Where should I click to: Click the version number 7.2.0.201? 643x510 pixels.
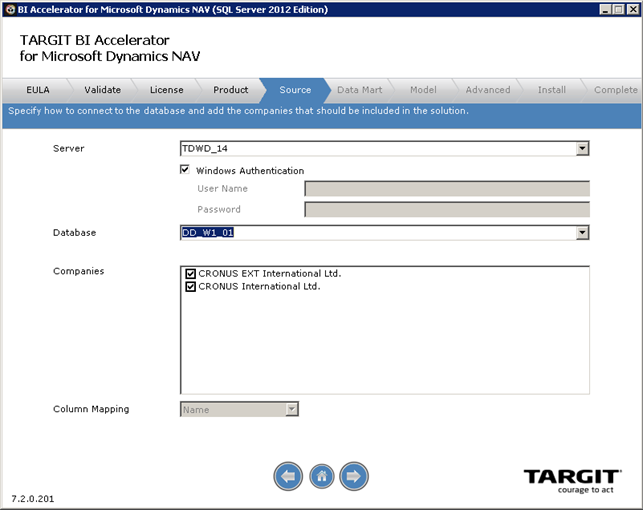[x=33, y=499]
